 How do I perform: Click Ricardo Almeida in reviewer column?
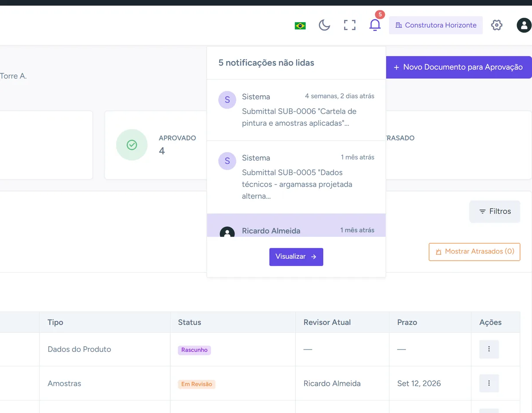pyautogui.click(x=332, y=384)
